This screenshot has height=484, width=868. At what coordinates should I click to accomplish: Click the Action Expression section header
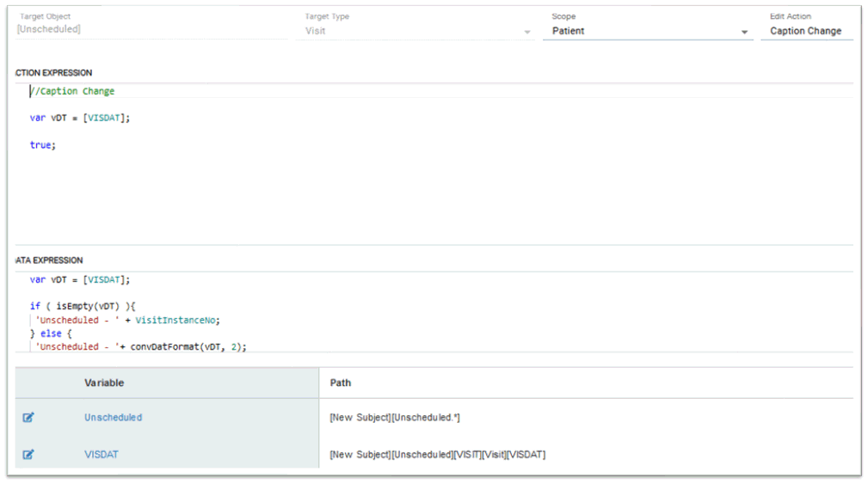click(53, 73)
